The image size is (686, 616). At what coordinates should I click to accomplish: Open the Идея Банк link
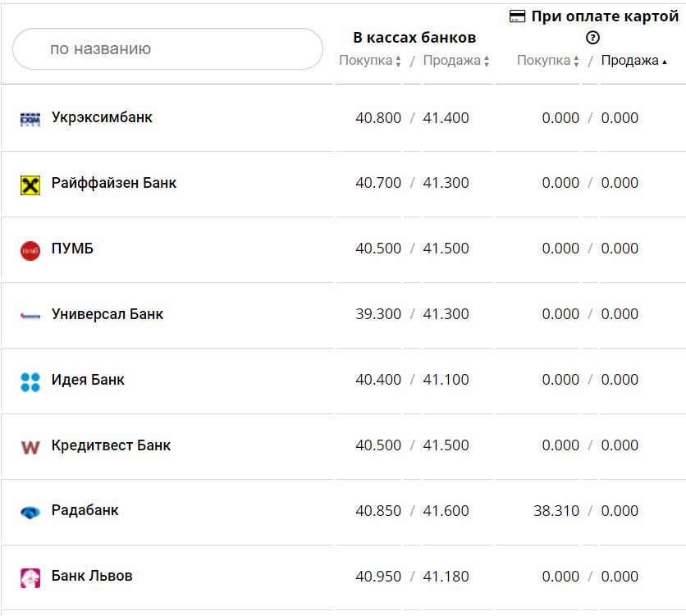click(88, 380)
